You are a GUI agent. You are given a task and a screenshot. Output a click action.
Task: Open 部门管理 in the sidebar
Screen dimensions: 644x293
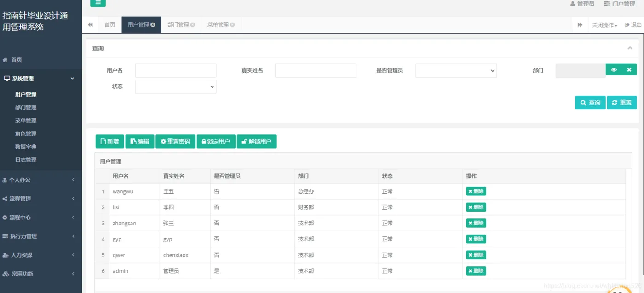coord(26,108)
